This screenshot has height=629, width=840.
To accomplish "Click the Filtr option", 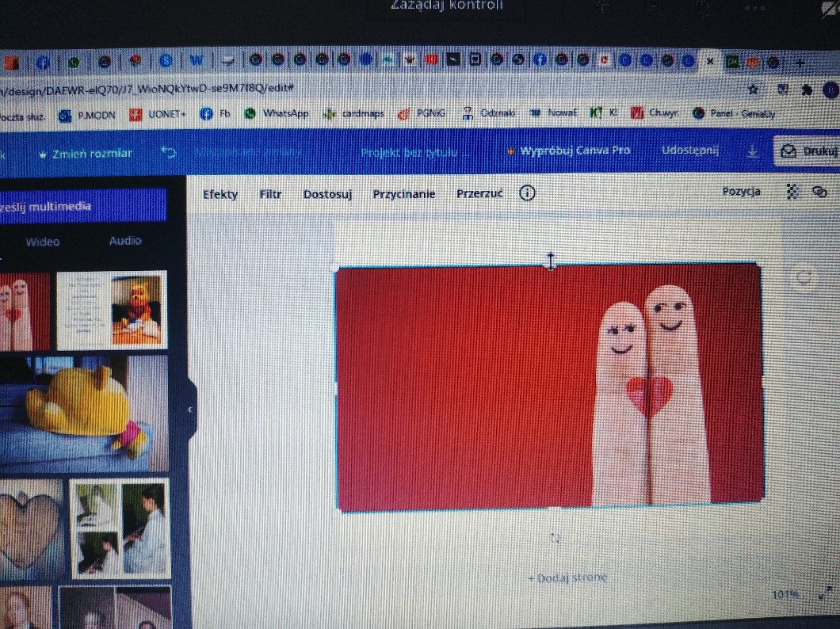I will 270,194.
